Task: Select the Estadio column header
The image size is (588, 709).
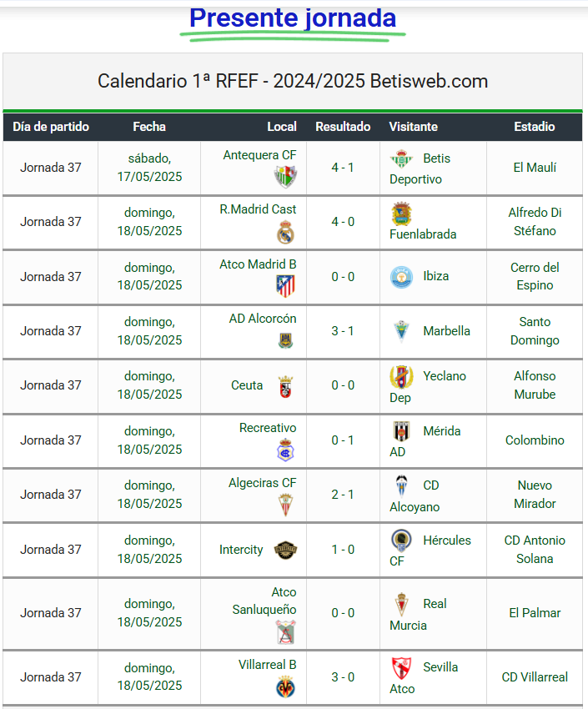Action: click(535, 127)
